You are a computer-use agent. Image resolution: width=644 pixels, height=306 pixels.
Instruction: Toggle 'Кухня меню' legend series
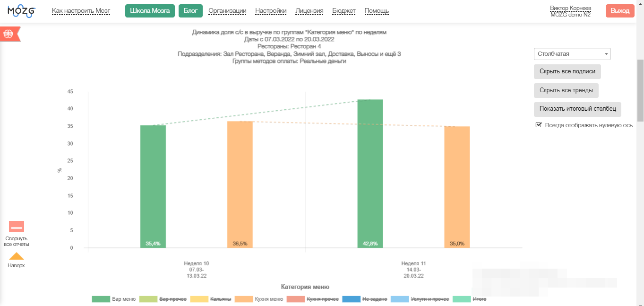coord(258,299)
